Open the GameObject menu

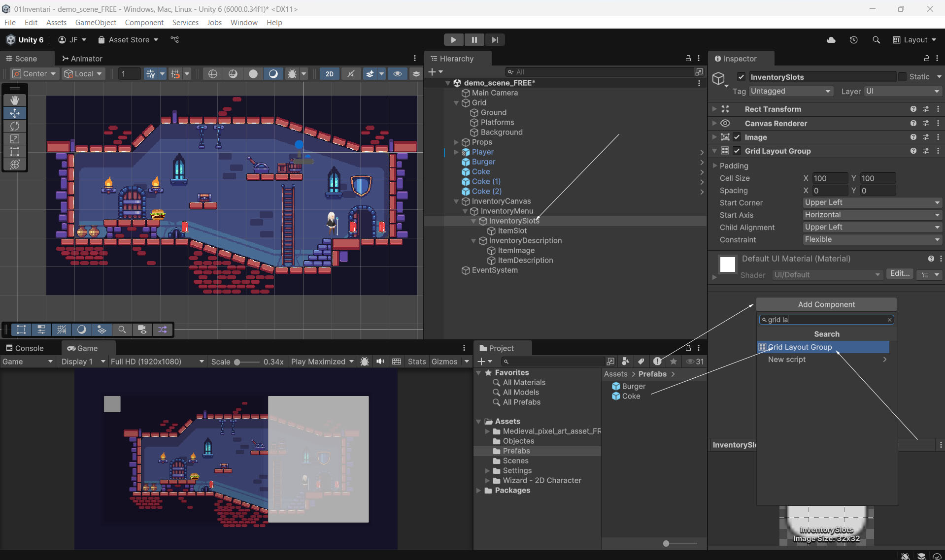96,23
